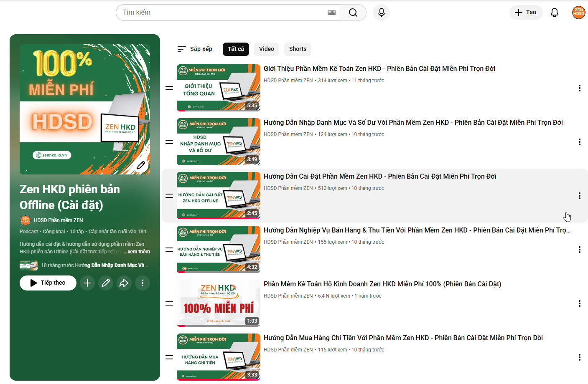Click reorder handle for Miễn Phí 100% video
The width and height of the screenshot is (588, 384).
click(x=169, y=303)
